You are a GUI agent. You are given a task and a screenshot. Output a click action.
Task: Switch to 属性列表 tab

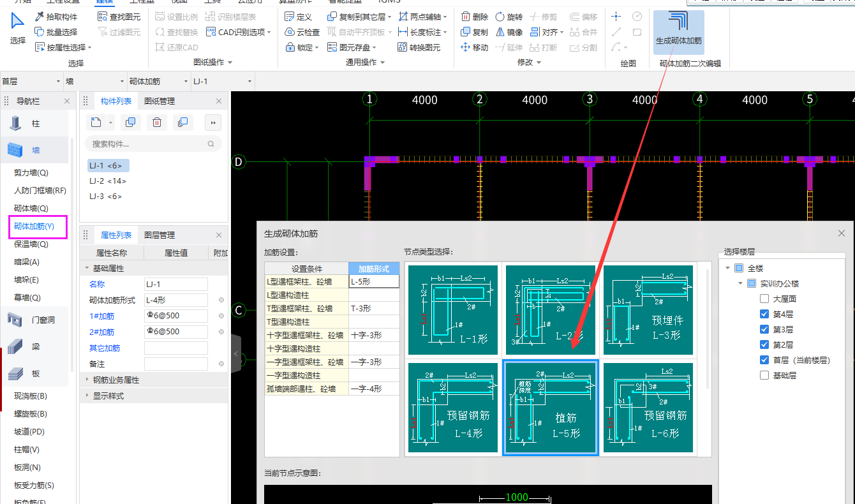116,235
